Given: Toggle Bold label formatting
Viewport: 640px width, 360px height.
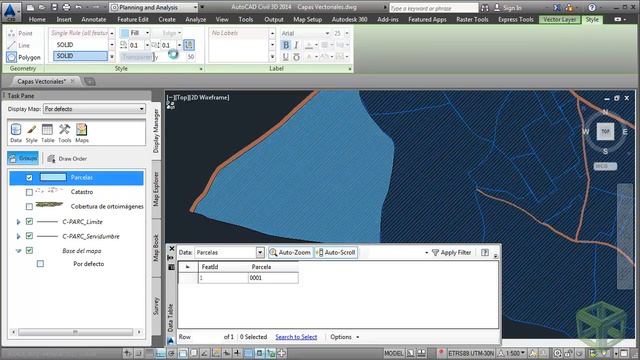Looking at the screenshot, I should click(x=286, y=45).
